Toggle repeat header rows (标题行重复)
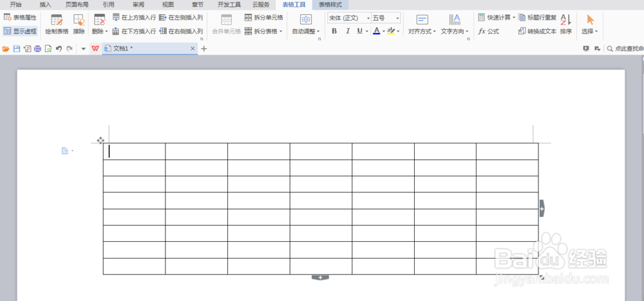Screen dimensions: 644x301 [538, 17]
